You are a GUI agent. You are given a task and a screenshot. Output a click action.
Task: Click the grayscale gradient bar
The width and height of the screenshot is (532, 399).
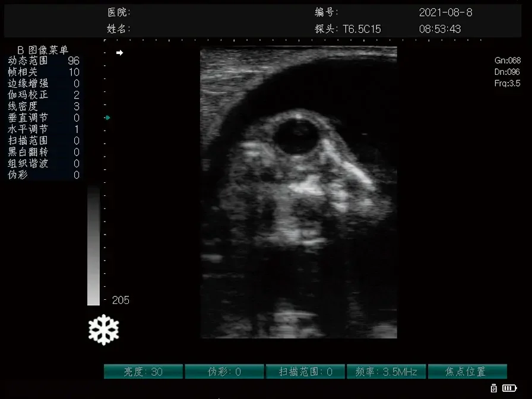click(x=93, y=245)
